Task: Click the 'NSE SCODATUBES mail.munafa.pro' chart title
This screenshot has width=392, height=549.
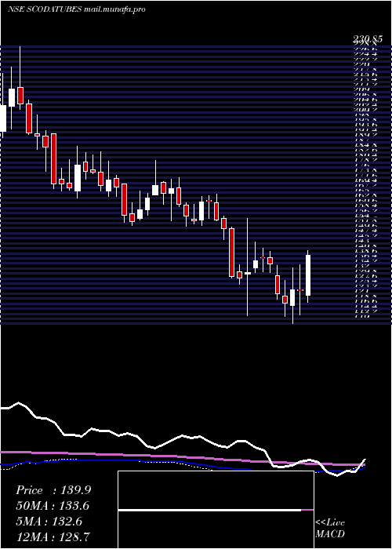Action: click(x=76, y=9)
